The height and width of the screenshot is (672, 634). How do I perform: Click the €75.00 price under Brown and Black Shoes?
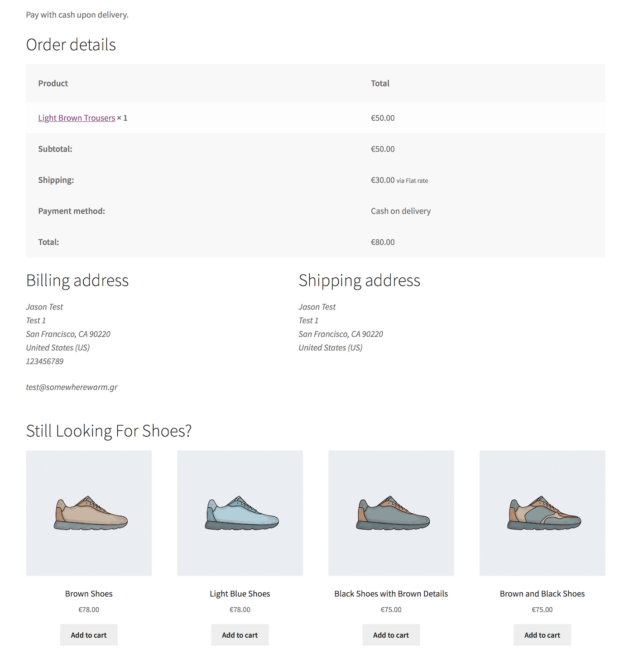(x=543, y=610)
